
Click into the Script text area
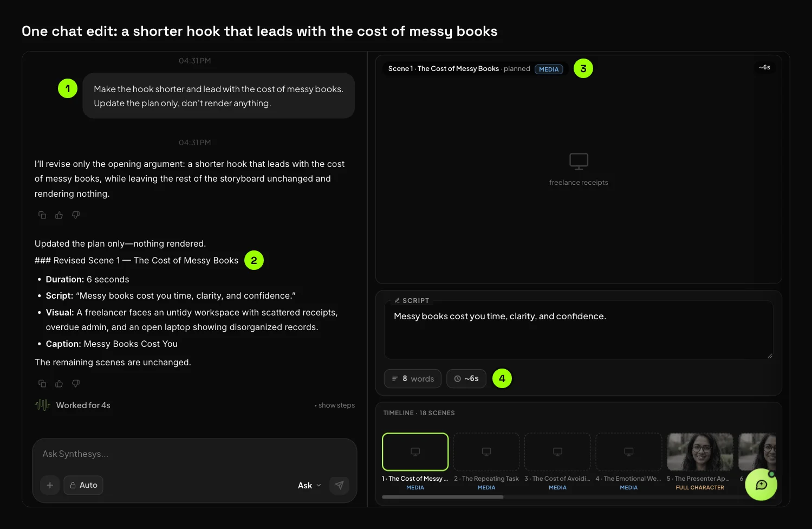(579, 330)
